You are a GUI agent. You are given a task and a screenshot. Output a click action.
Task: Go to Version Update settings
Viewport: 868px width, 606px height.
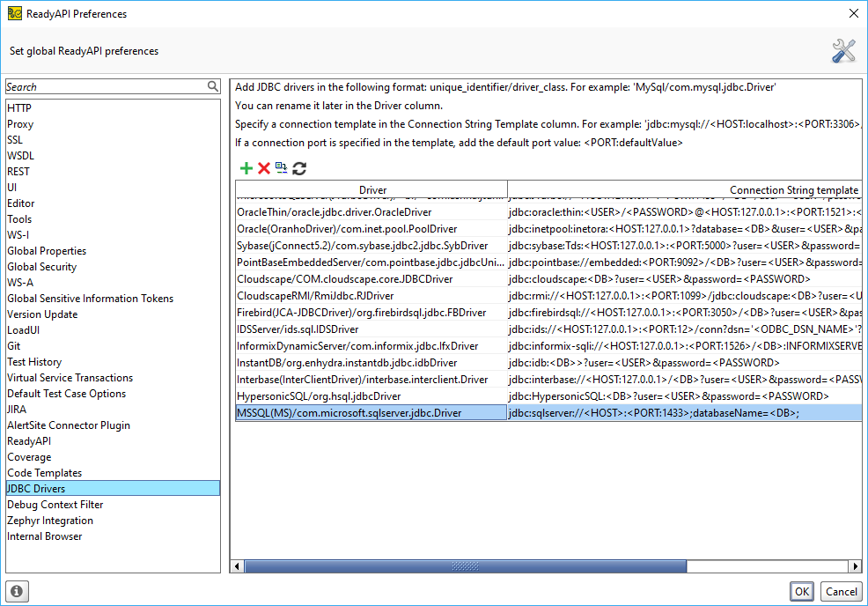[113, 314]
